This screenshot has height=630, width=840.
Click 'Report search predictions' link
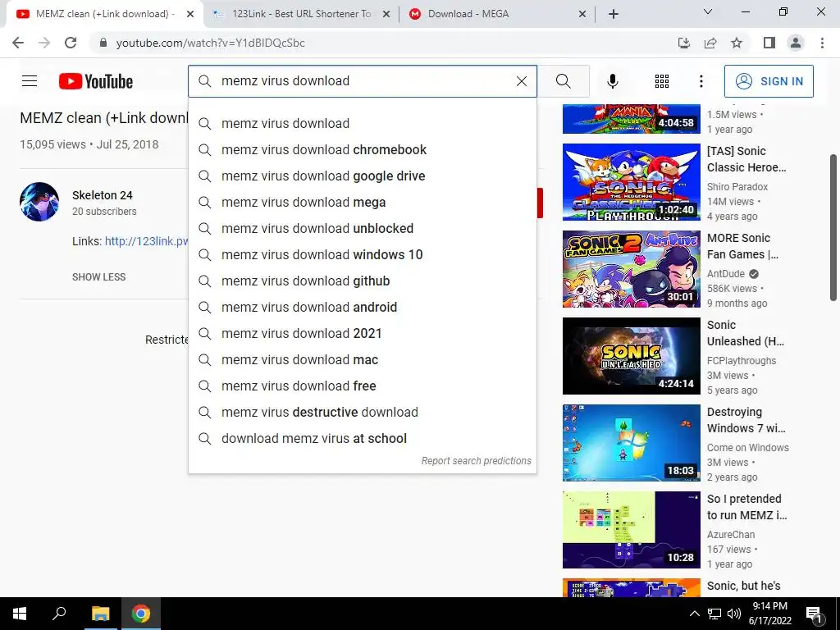point(477,461)
